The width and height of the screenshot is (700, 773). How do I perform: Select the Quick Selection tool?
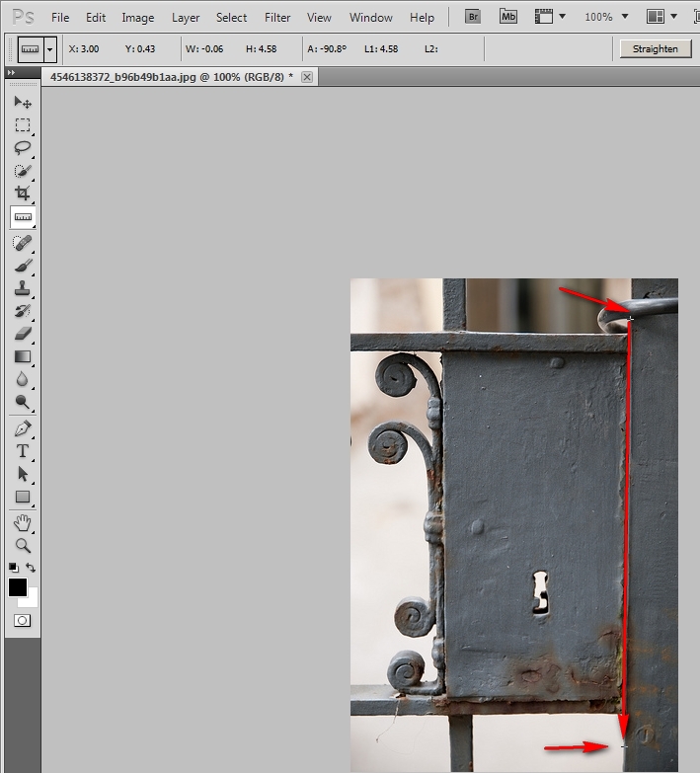[23, 171]
